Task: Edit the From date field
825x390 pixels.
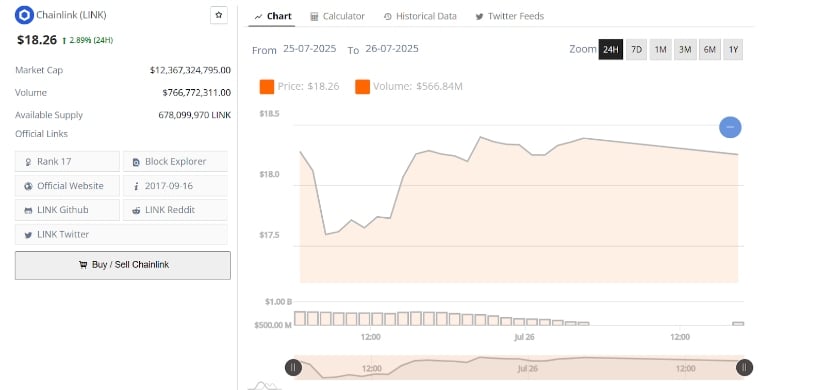Action: (x=309, y=49)
